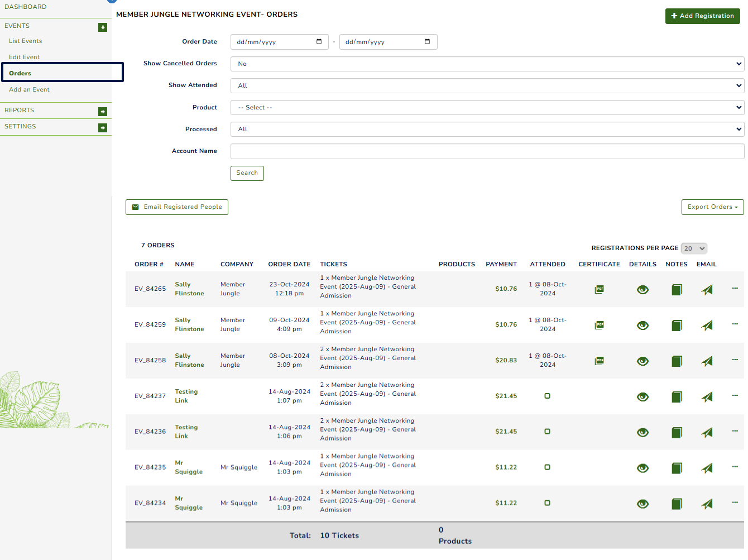Mark order EV_84237 as attended
The image size is (748, 560).
pos(547,396)
